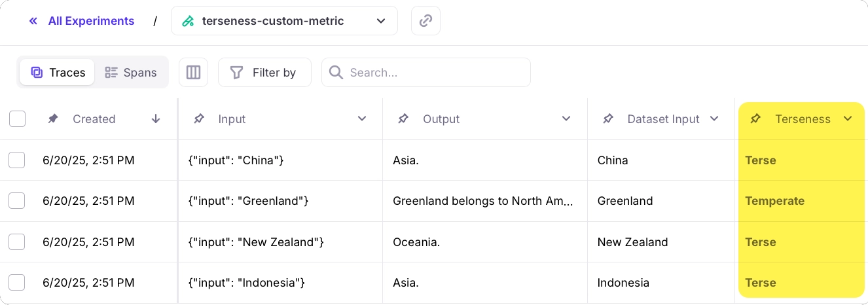Click the double-chevron back icon

(x=33, y=21)
